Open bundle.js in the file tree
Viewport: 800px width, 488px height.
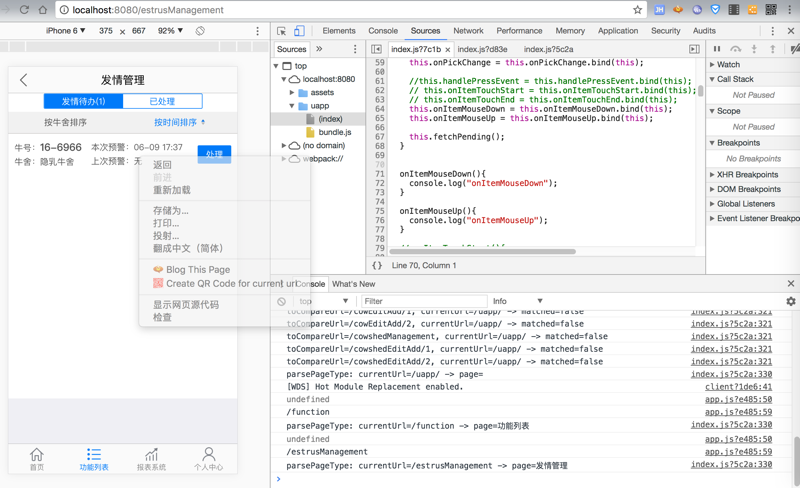(x=335, y=132)
